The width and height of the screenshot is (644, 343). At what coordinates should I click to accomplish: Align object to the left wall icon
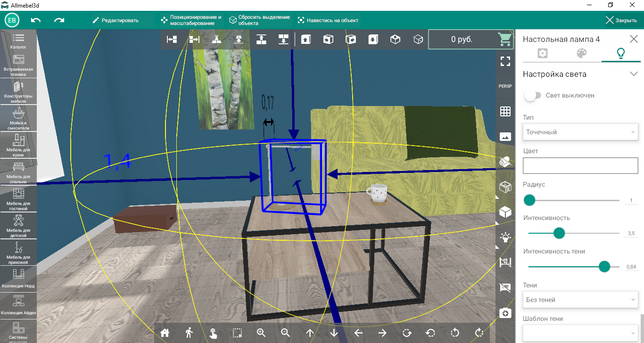click(172, 40)
